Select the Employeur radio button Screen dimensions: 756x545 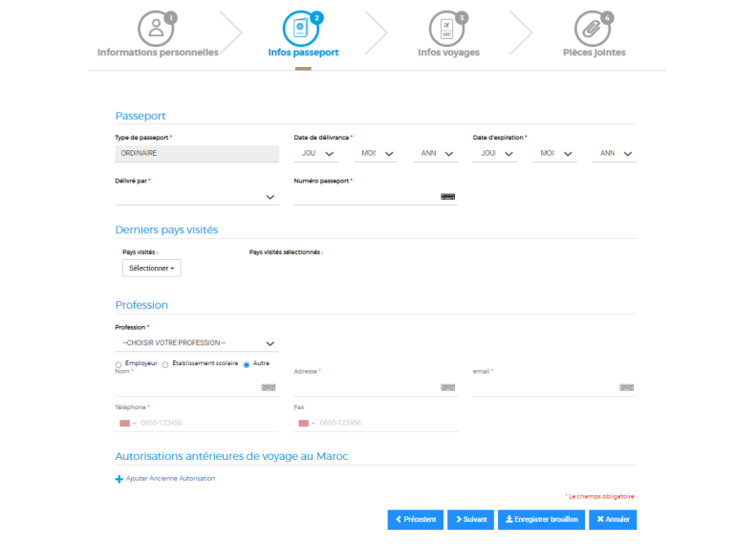(x=119, y=364)
